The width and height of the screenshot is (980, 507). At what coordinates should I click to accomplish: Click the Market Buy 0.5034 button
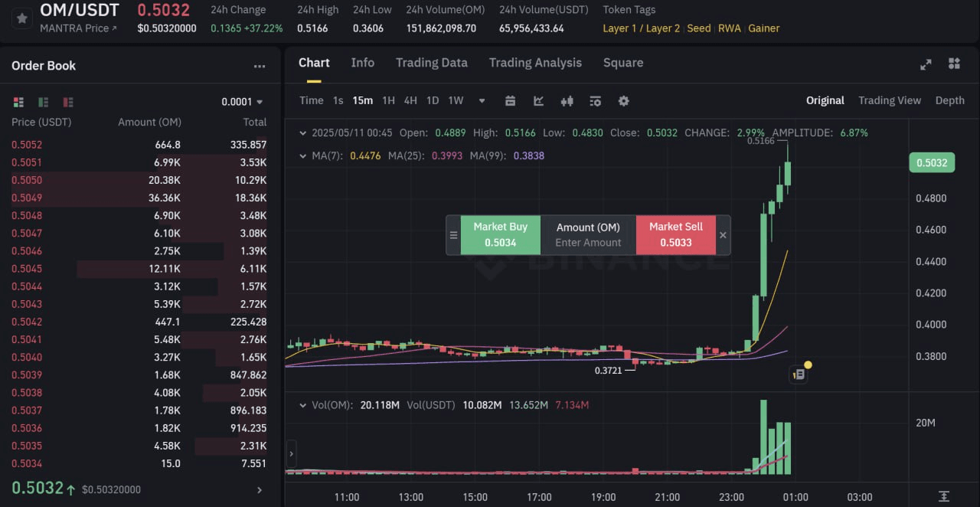coord(500,234)
